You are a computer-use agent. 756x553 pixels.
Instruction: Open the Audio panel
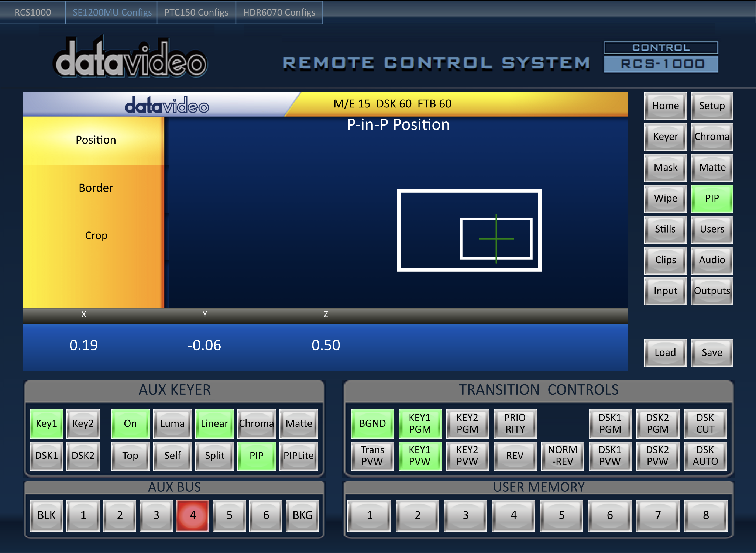[x=714, y=260]
